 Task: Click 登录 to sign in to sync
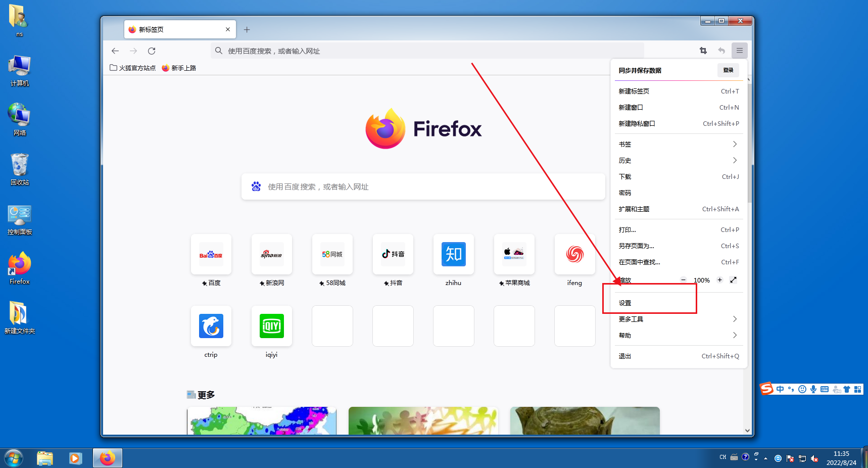728,70
